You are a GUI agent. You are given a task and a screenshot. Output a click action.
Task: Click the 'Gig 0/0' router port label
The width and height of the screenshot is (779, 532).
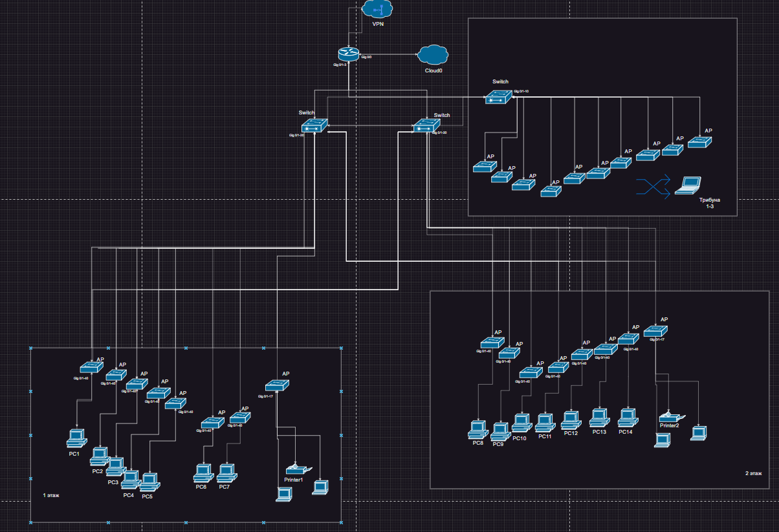(366, 57)
